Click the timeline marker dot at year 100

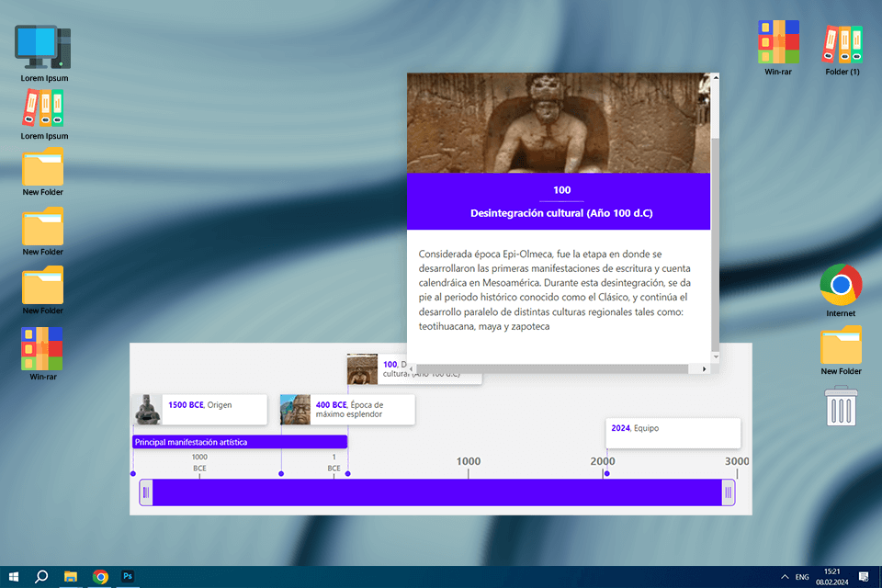[347, 474]
